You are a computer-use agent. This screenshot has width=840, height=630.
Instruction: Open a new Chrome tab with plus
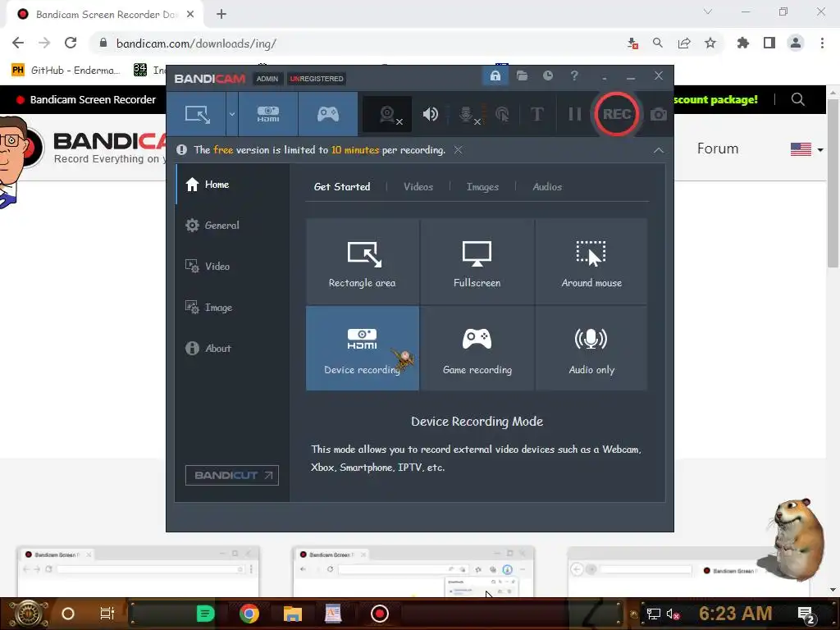(221, 15)
